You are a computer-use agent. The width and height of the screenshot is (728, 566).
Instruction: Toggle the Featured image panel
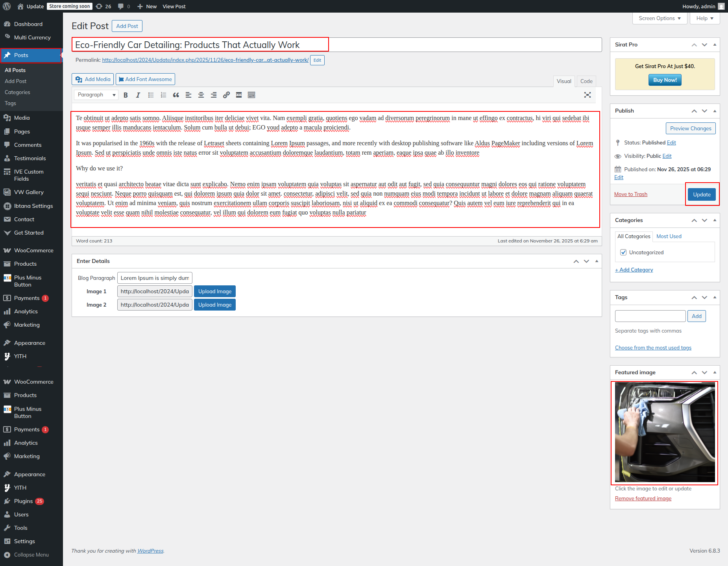tap(715, 372)
